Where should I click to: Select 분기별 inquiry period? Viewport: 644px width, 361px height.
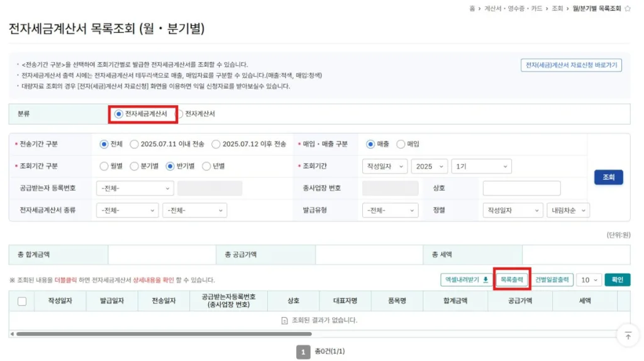(x=135, y=166)
